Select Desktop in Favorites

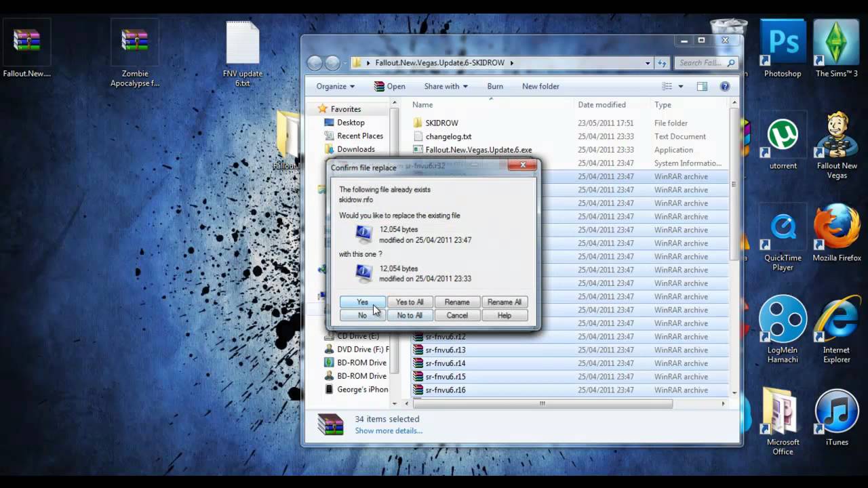pyautogui.click(x=351, y=123)
